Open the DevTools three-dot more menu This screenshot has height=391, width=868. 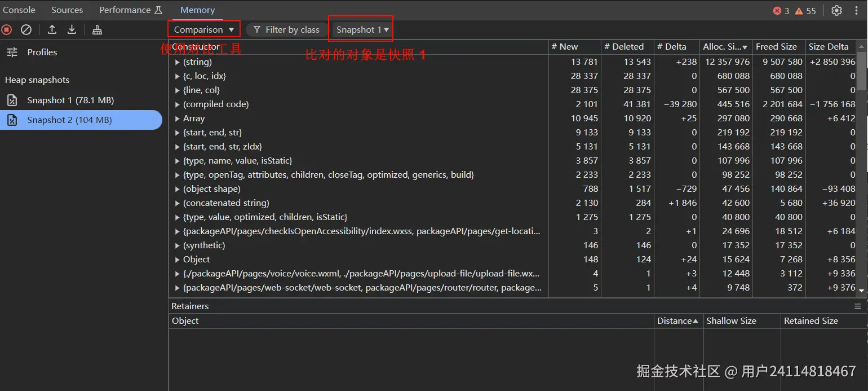coord(856,10)
